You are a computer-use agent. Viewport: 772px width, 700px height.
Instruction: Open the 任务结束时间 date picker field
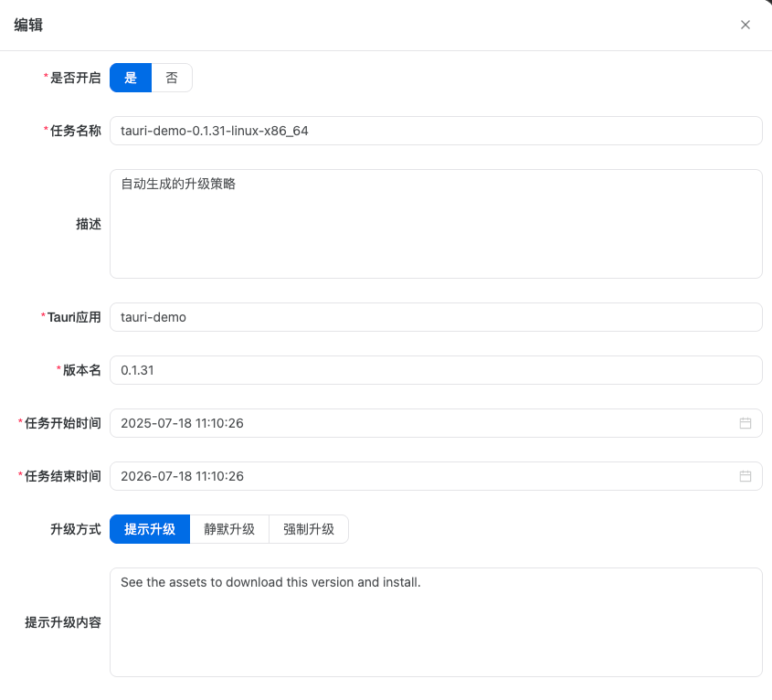tap(420, 476)
